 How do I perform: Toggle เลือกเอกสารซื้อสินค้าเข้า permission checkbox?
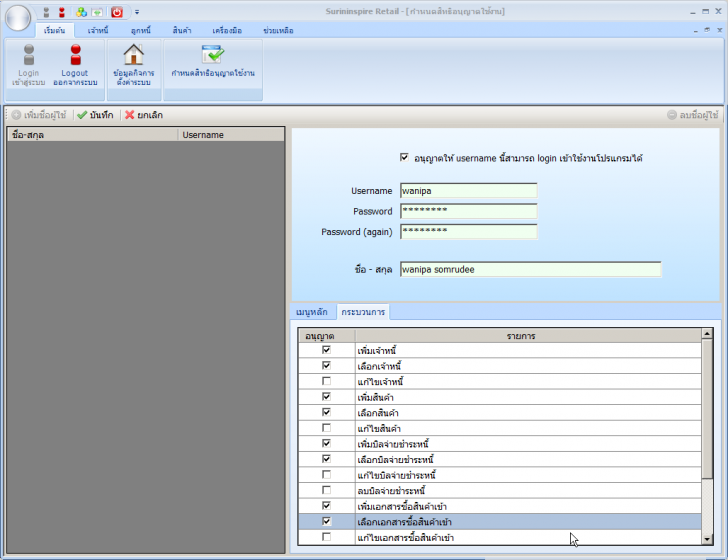tap(326, 521)
